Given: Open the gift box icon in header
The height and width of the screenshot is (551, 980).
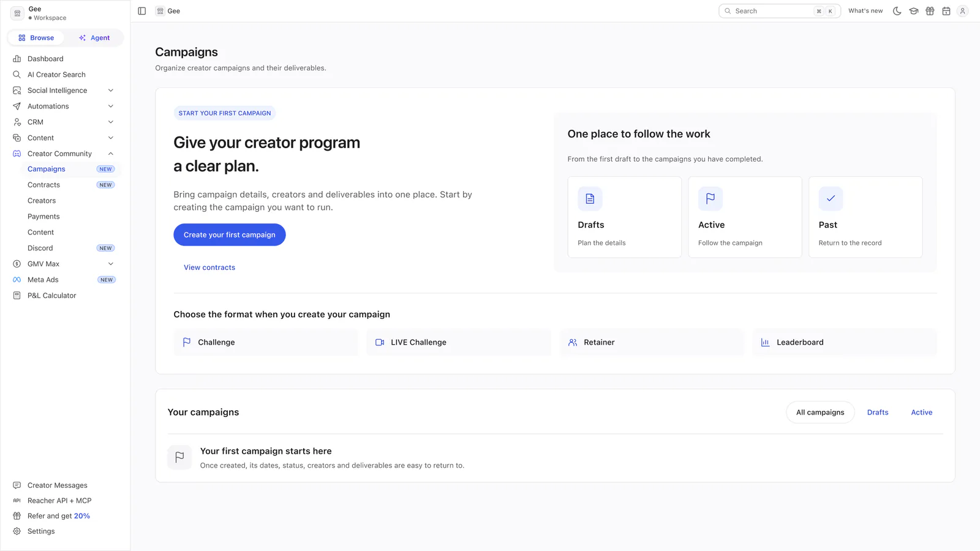Looking at the screenshot, I should click(x=930, y=11).
